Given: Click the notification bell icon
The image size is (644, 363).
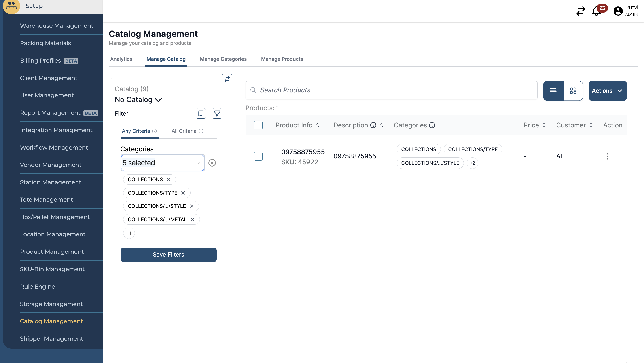Looking at the screenshot, I should pyautogui.click(x=597, y=11).
